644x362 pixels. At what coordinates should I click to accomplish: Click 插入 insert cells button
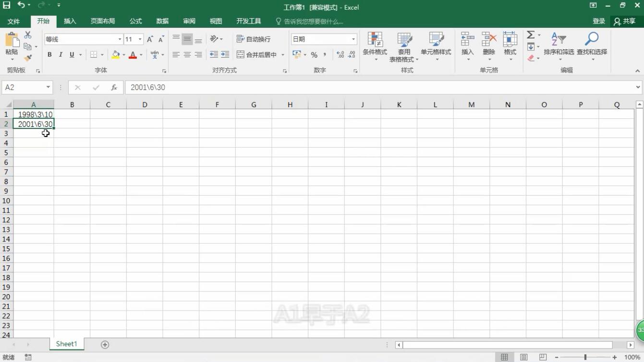click(x=467, y=47)
